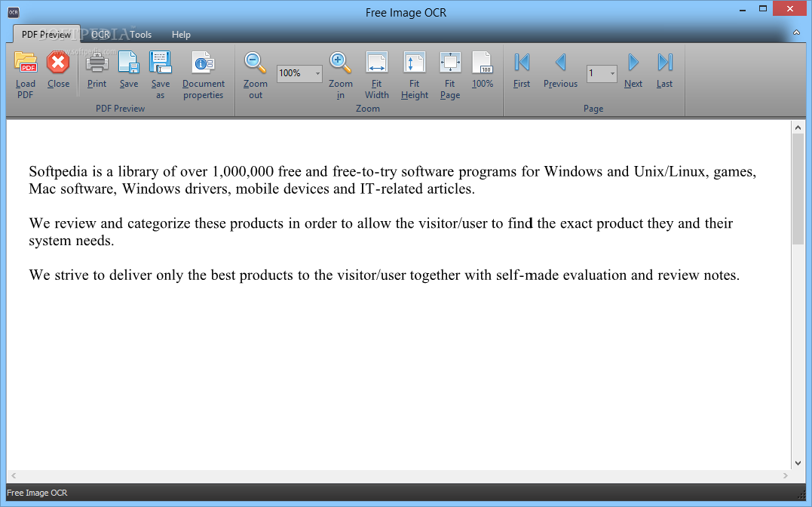Viewport: 812px width, 507px height.
Task: Click the Zoom out magnifier
Action: tap(255, 62)
